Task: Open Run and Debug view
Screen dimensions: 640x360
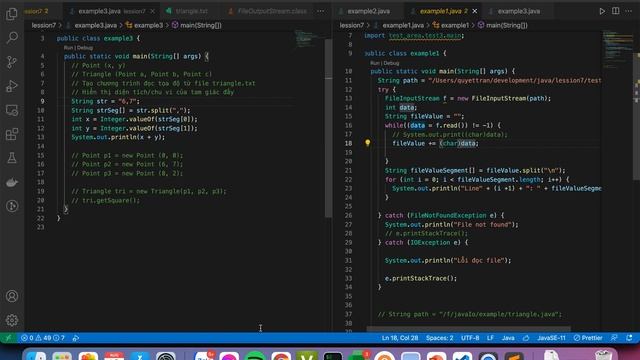Action: [12, 86]
